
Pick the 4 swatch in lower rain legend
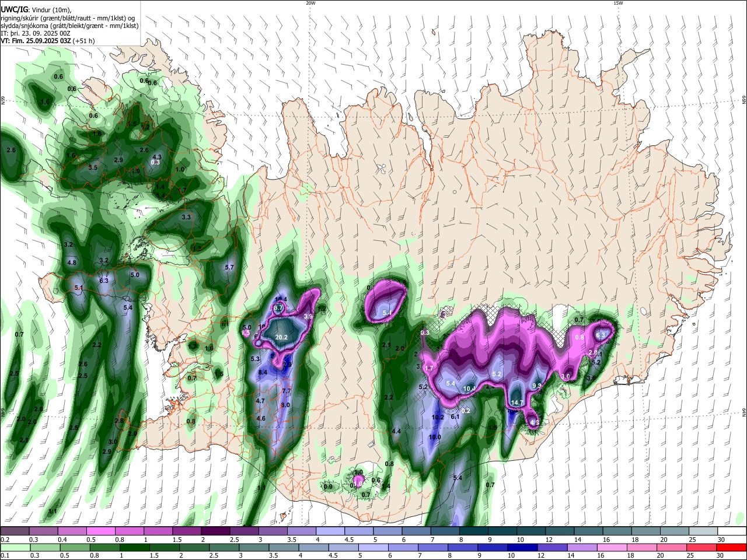coord(314,547)
